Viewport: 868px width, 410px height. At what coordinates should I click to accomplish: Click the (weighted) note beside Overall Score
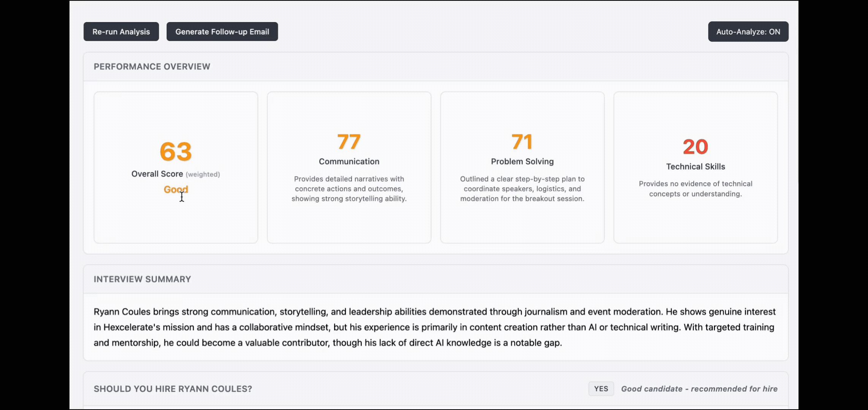click(x=203, y=174)
